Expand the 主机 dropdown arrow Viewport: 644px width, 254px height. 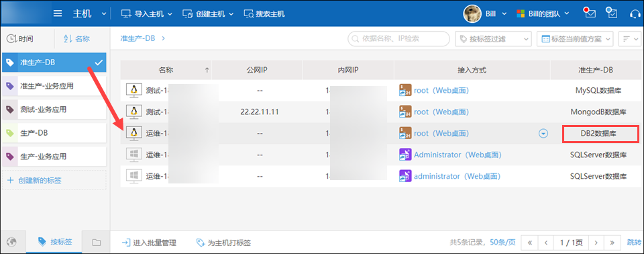coord(103,14)
